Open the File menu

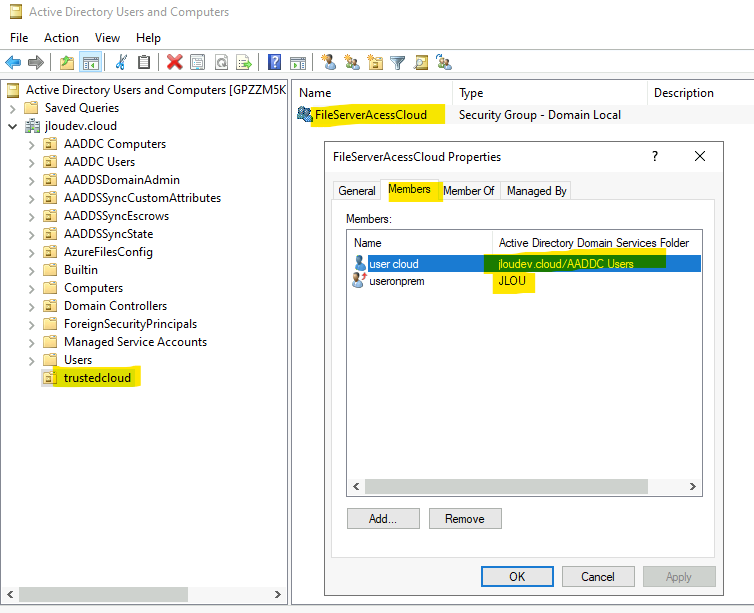click(19, 38)
